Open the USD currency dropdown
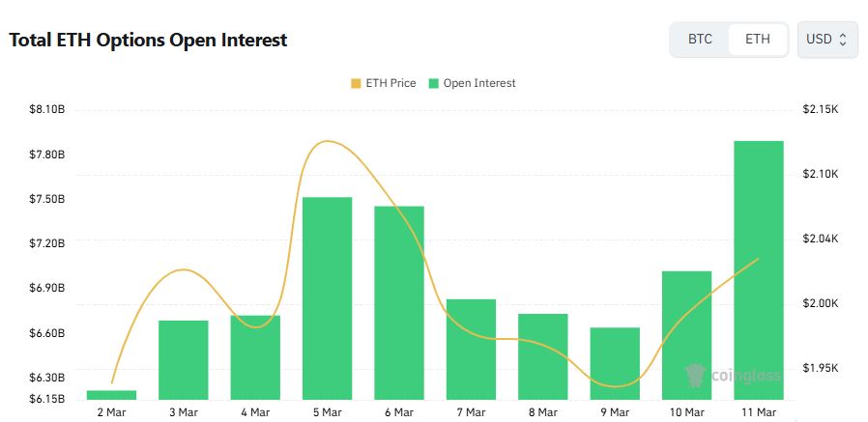The height and width of the screenshot is (422, 868). tap(826, 40)
